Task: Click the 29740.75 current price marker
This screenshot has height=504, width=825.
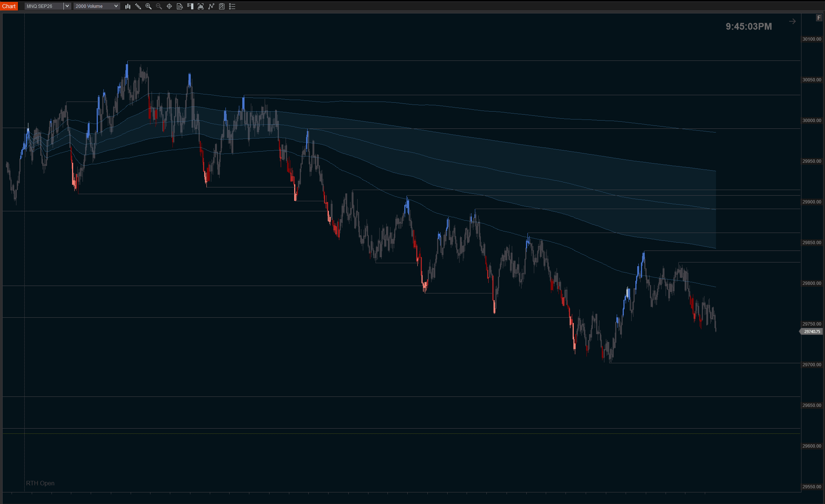Action: [x=812, y=332]
